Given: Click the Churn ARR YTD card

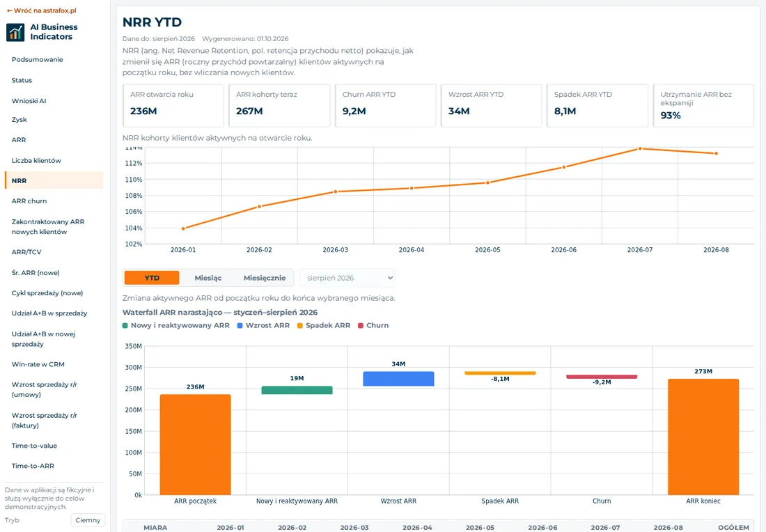Looking at the screenshot, I should pos(386,106).
